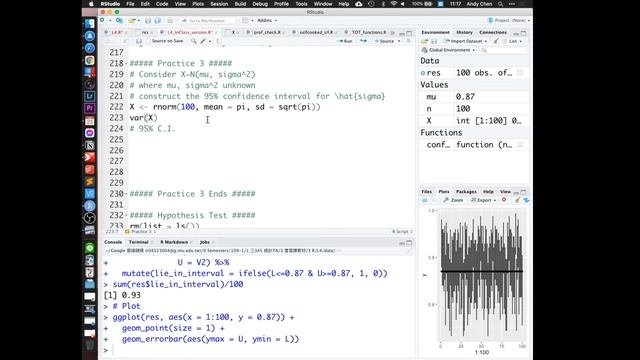The height and width of the screenshot is (360, 640).
Task: Click the Zoom button in Plots
Action: 453,200
